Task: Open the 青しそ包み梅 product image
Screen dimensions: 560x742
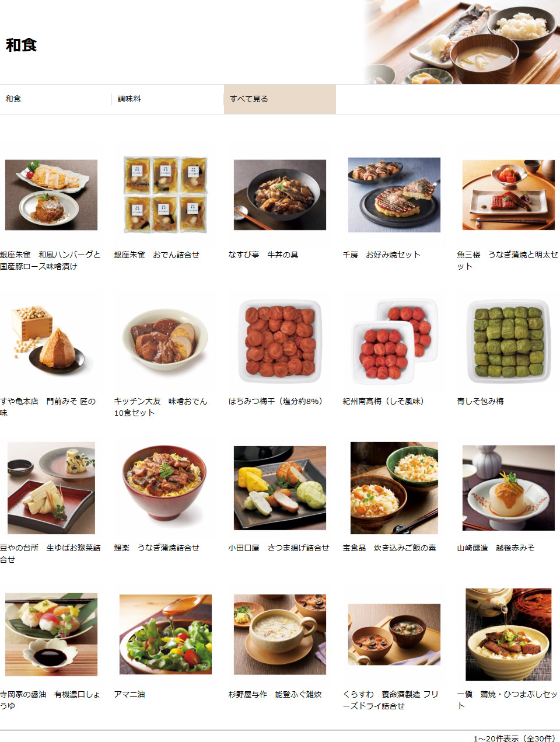Action: point(509,342)
